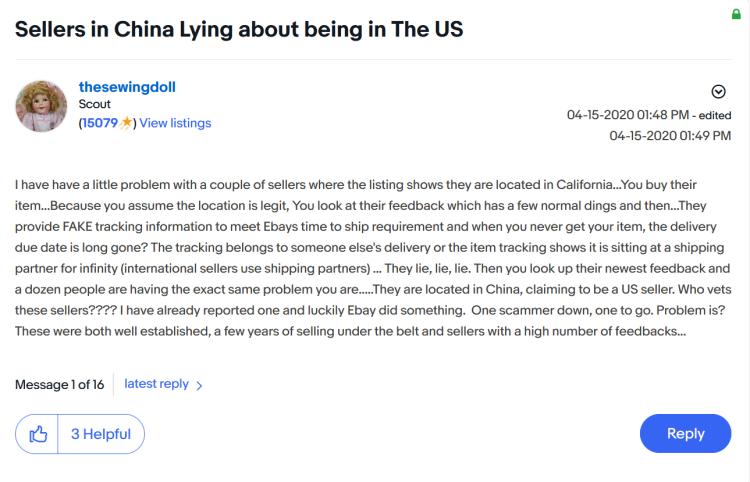Click the orange feedback star icon

126,123
